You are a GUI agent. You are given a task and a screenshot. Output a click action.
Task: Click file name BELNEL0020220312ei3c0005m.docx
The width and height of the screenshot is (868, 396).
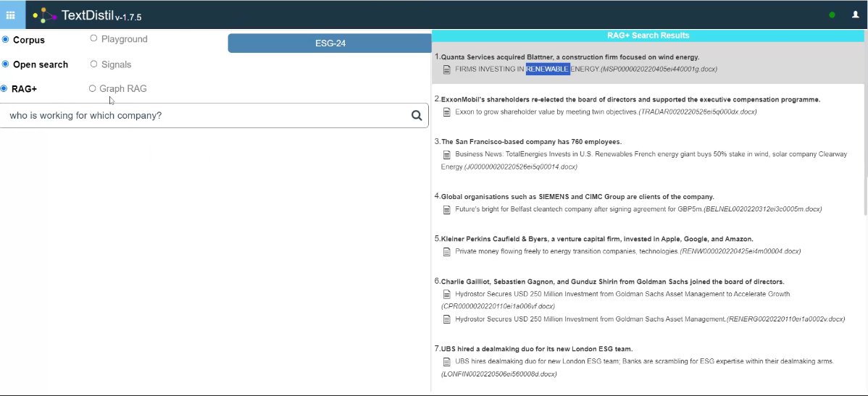tap(763, 209)
